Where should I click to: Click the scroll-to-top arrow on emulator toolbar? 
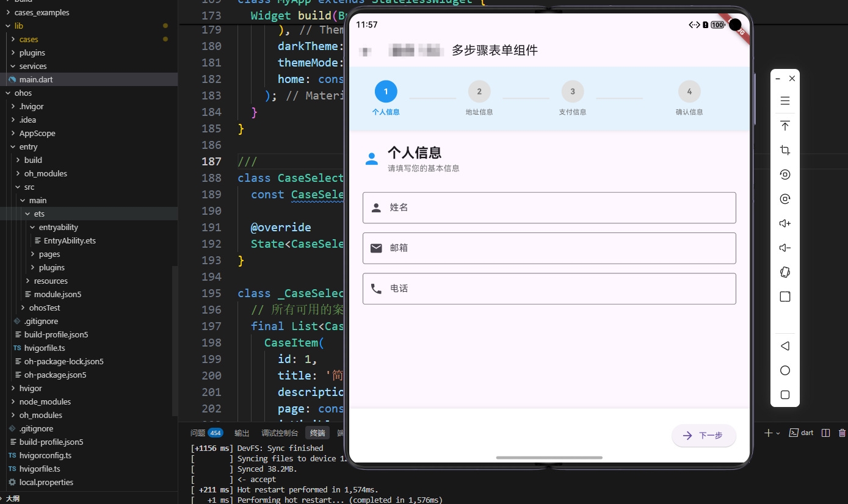785,126
